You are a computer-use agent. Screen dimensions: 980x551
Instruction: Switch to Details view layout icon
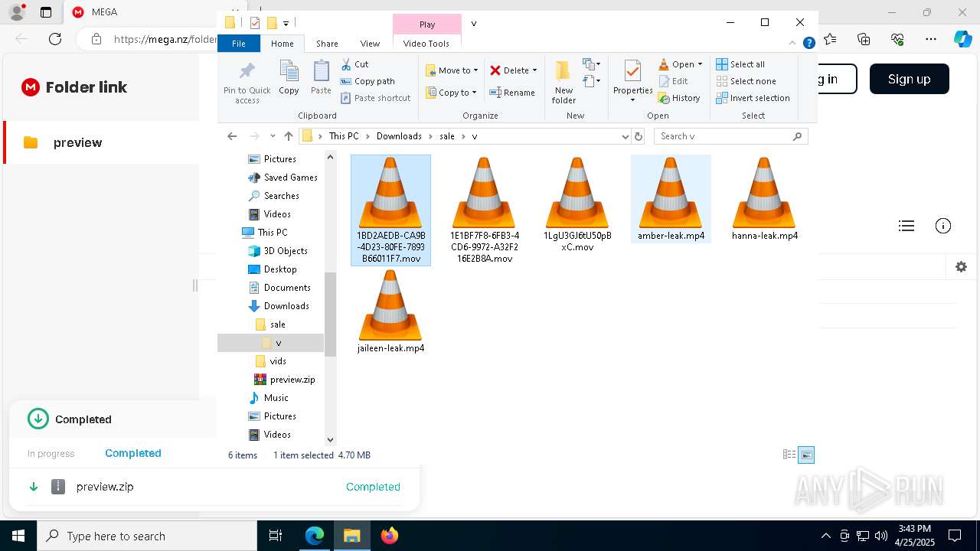(789, 455)
